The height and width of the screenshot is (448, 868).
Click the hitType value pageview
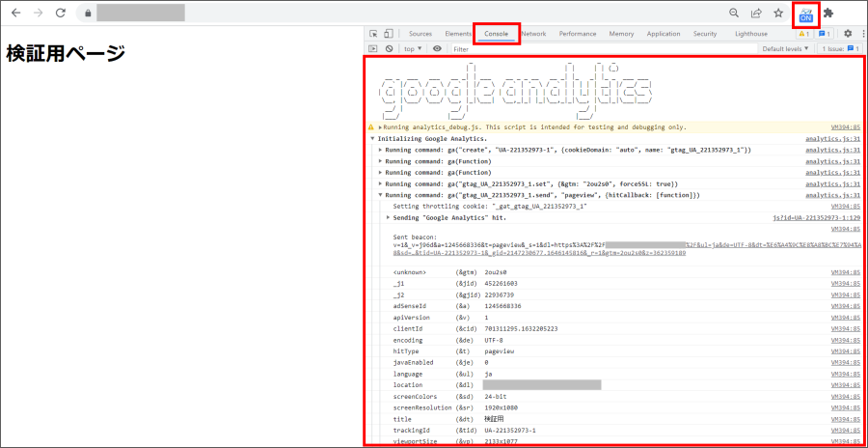click(x=499, y=351)
